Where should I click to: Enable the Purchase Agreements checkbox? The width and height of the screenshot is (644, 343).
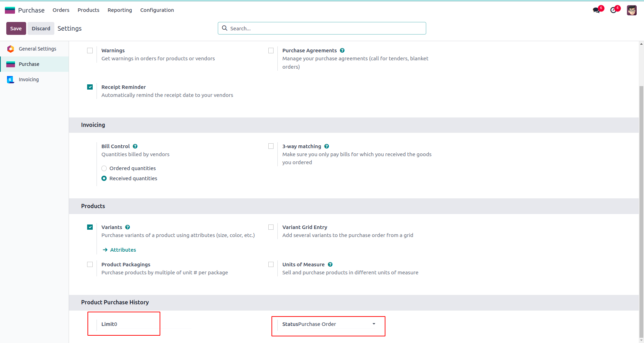(271, 51)
